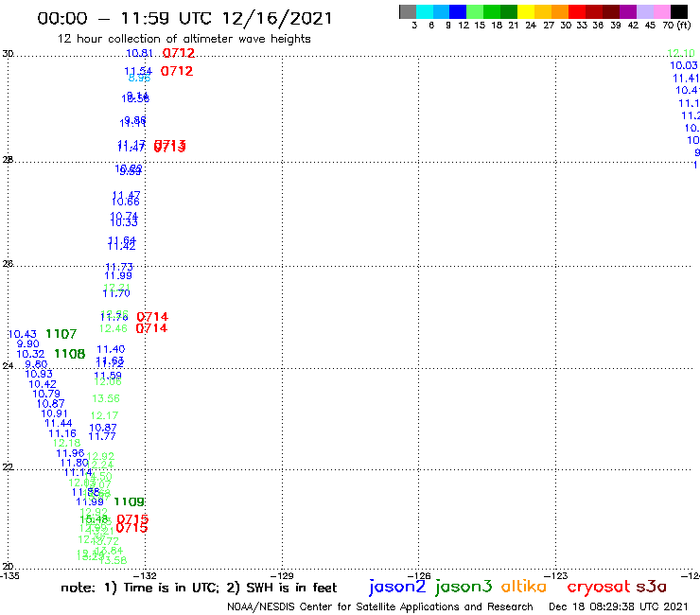Click the wave height value '10.91'
The image size is (700, 615).
pos(55,413)
